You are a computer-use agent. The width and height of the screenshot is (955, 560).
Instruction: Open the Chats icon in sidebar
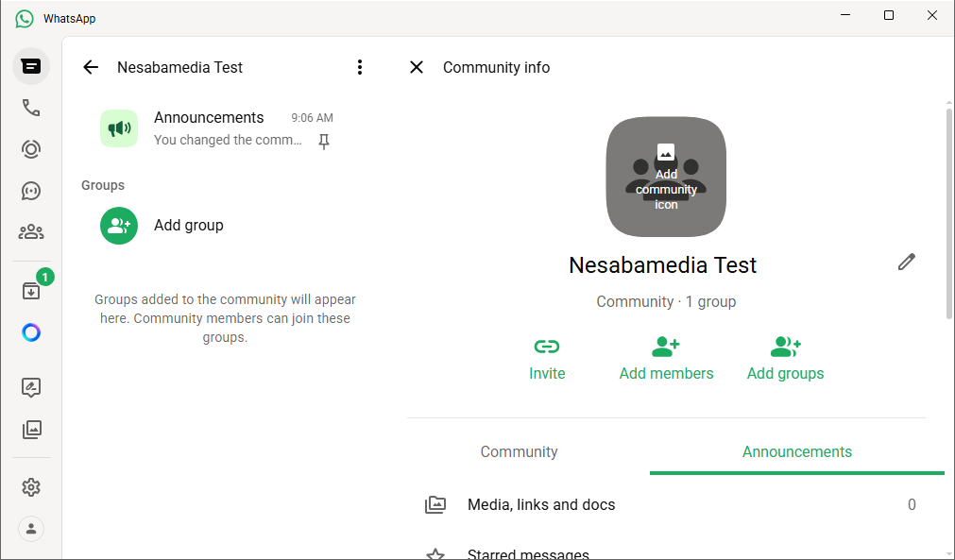(x=31, y=66)
